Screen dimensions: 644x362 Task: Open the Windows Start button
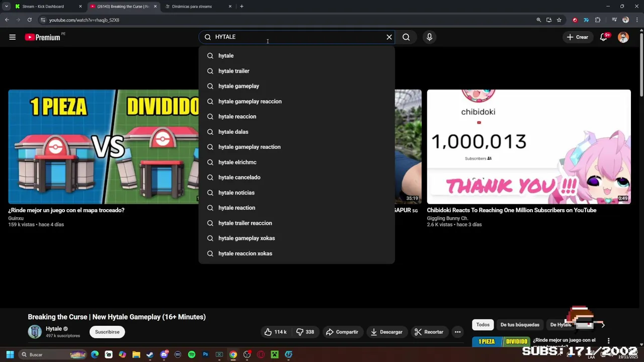pyautogui.click(x=10, y=355)
